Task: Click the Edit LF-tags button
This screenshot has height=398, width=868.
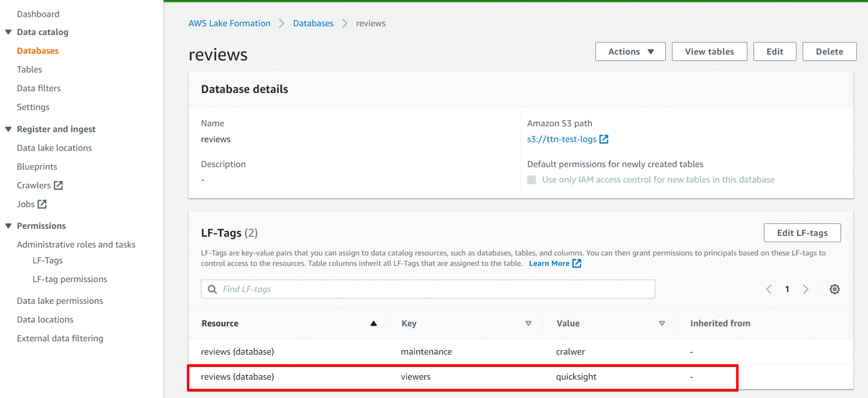Action: [x=802, y=233]
